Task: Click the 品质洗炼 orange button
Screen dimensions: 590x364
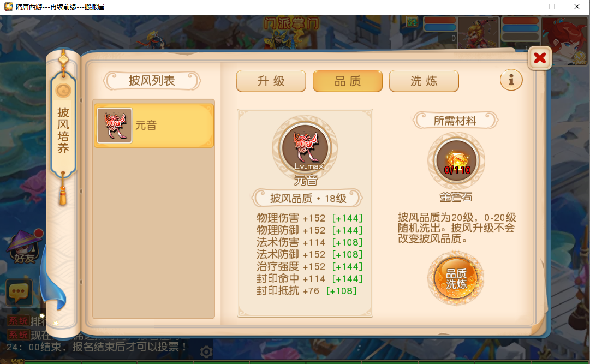Action: [456, 278]
